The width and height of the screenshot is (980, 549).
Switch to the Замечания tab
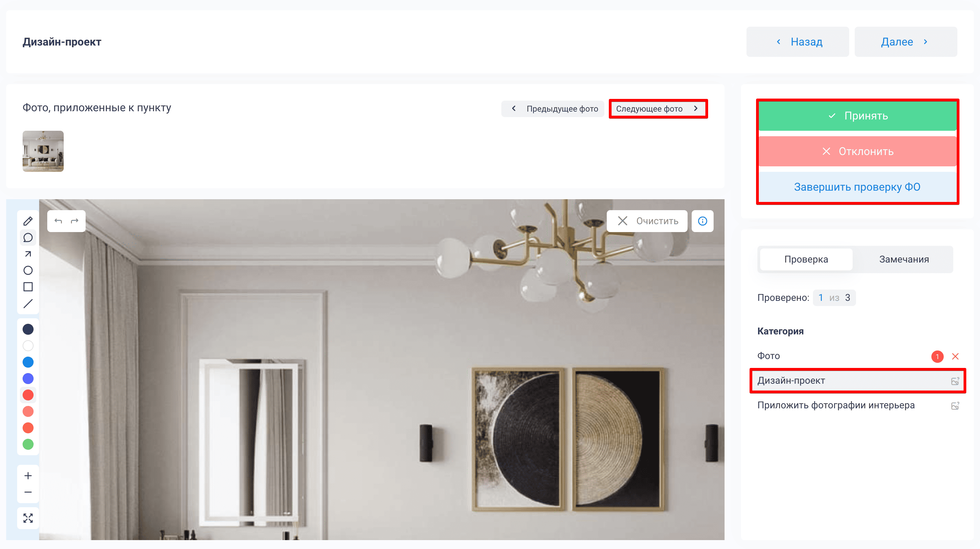point(904,259)
